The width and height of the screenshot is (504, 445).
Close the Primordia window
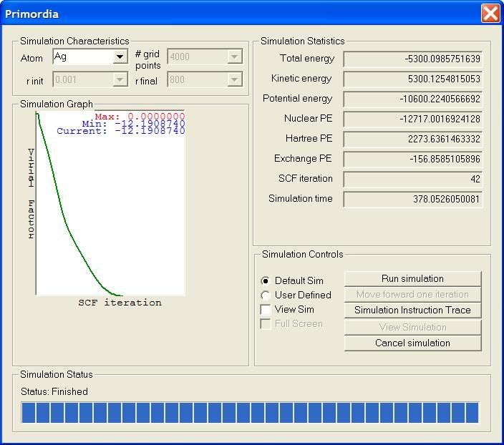(x=490, y=14)
